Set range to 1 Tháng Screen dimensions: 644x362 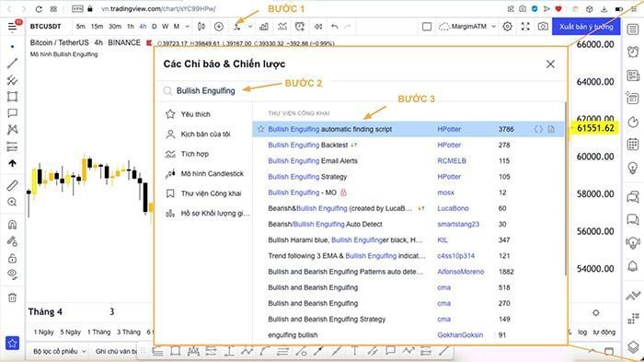tap(98, 332)
